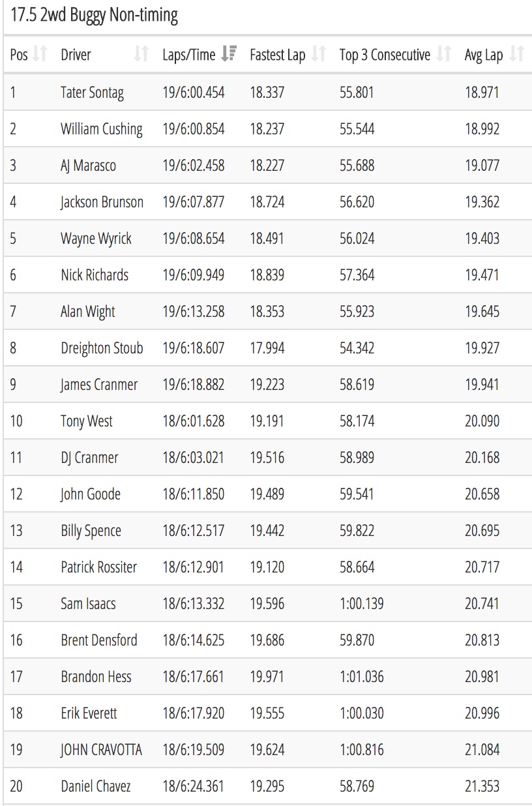This screenshot has height=806, width=532.
Task: Click the 17.5 2wd Buggy Non-timing title
Action: pyautogui.click(x=95, y=15)
